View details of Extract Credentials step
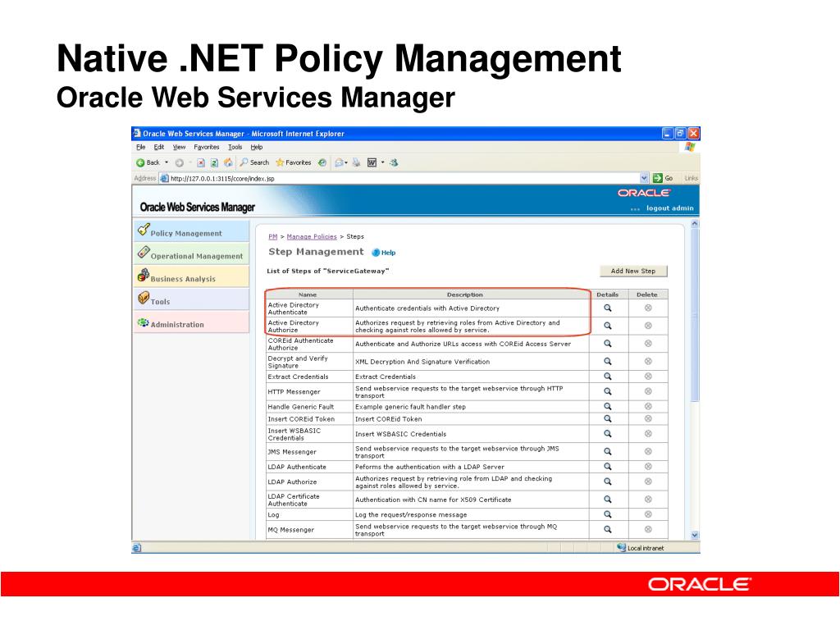 coord(608,376)
